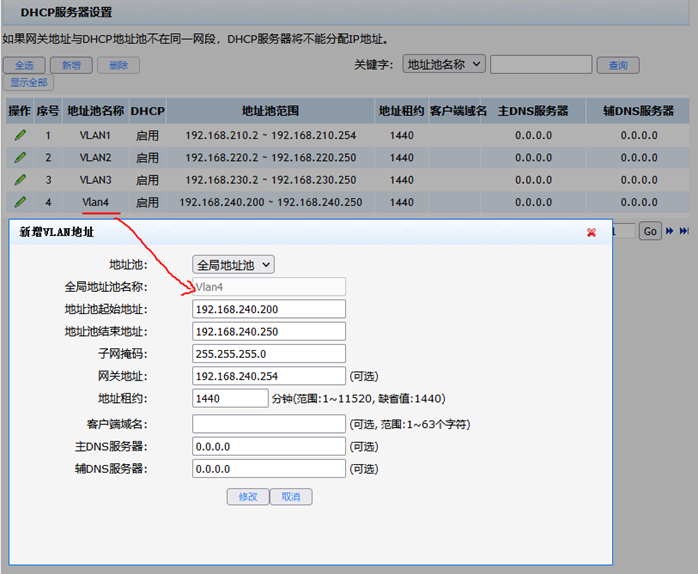Edit the VLAN2 row with its pencil icon
The height and width of the screenshot is (574, 698).
coord(20,157)
